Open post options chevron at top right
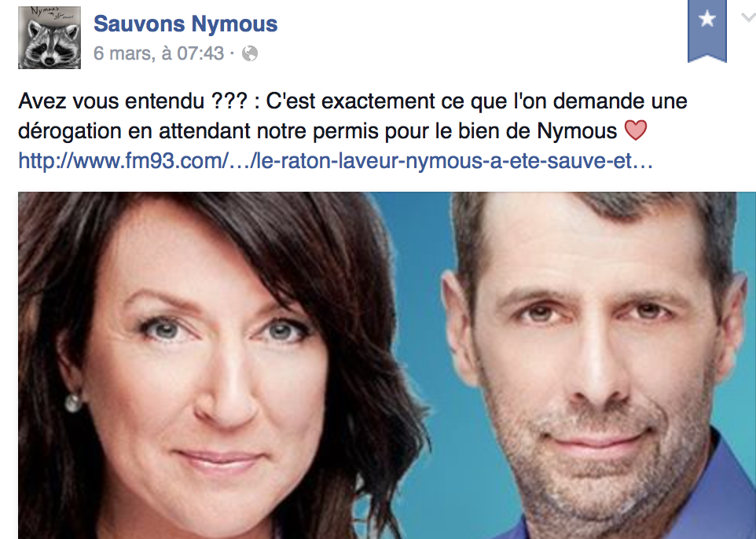The width and height of the screenshot is (756, 539). point(749,18)
